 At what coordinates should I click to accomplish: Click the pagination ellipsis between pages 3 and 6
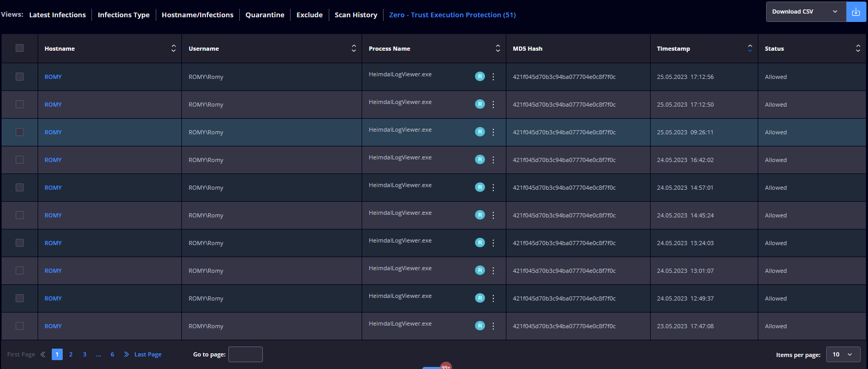(98, 354)
